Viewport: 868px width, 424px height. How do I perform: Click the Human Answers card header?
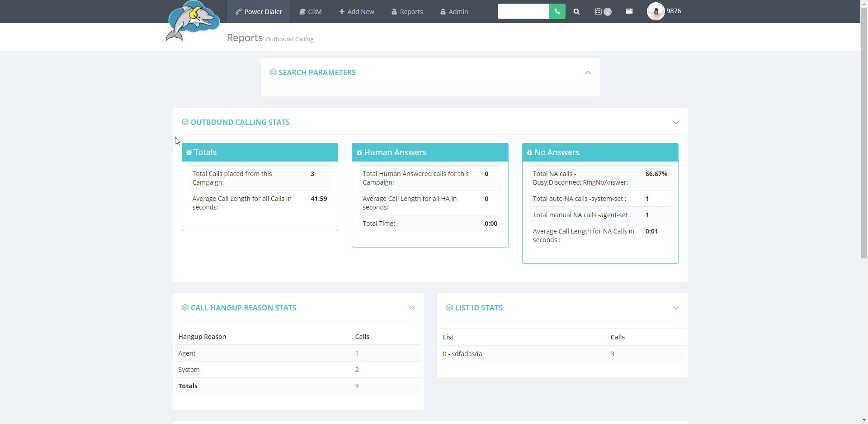[x=430, y=152]
